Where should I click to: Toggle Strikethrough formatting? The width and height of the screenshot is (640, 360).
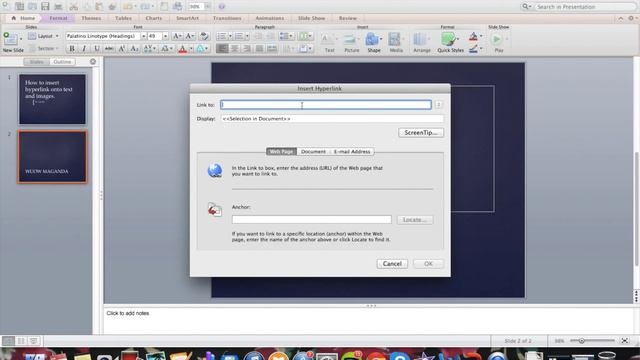tap(109, 49)
